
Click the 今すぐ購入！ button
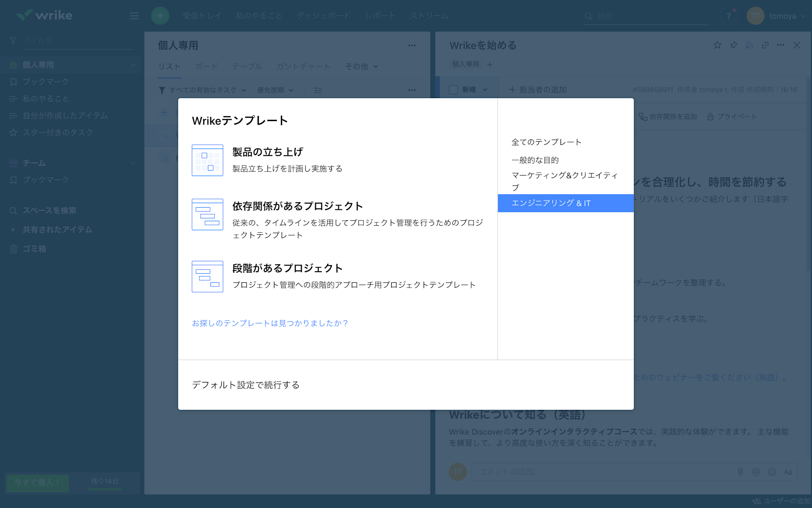pyautogui.click(x=37, y=482)
